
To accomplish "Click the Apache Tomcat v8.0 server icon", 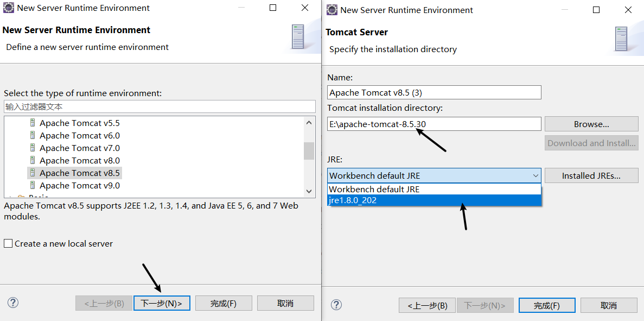I will 33,160.
